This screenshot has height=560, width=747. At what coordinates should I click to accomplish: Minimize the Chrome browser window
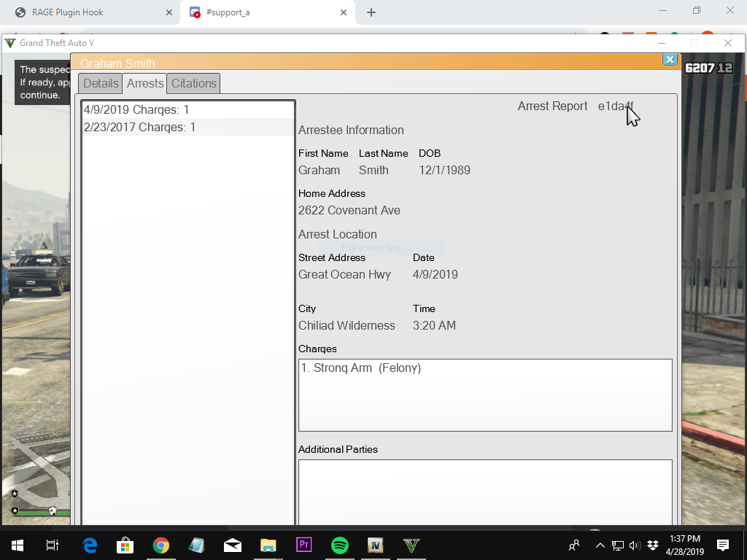click(662, 10)
